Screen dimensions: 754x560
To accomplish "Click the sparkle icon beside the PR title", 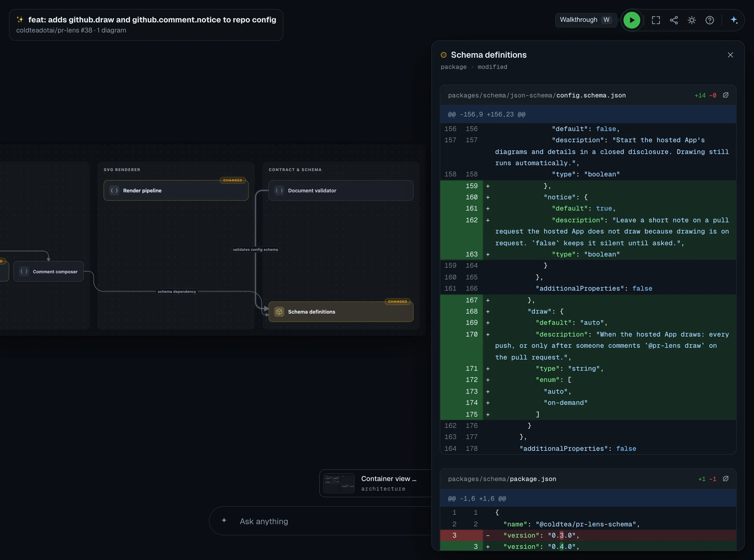I will 20,19.
